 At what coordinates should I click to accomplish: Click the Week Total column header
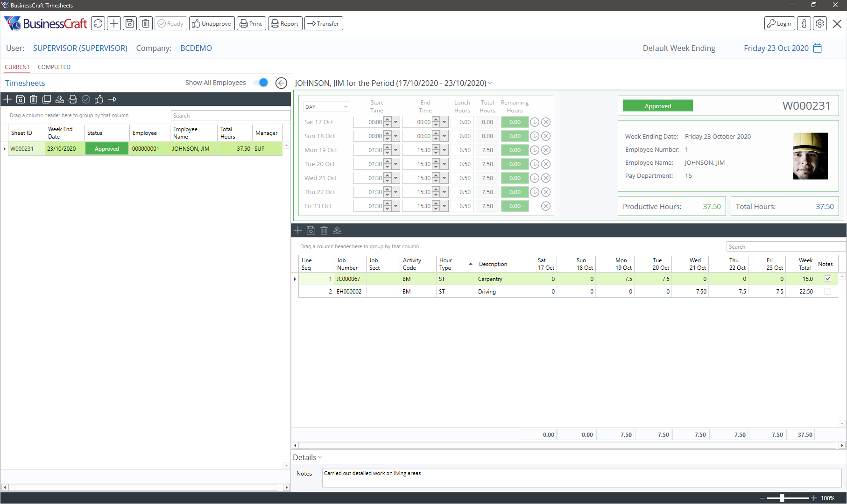800,264
